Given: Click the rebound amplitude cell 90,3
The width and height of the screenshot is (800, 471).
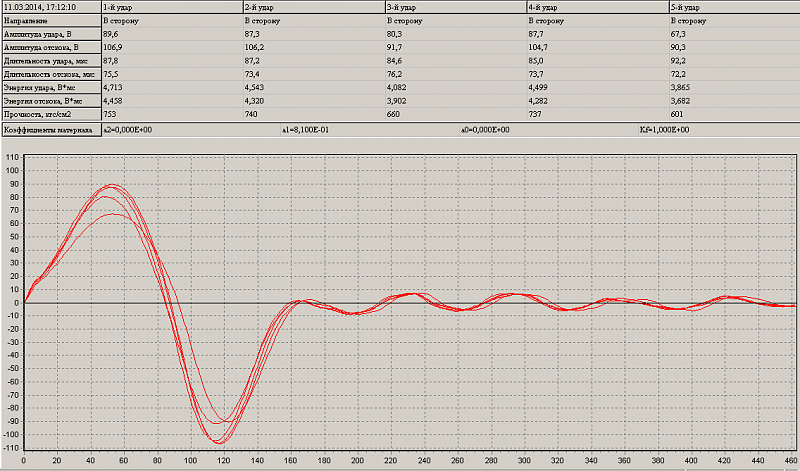Looking at the screenshot, I should coord(680,47).
